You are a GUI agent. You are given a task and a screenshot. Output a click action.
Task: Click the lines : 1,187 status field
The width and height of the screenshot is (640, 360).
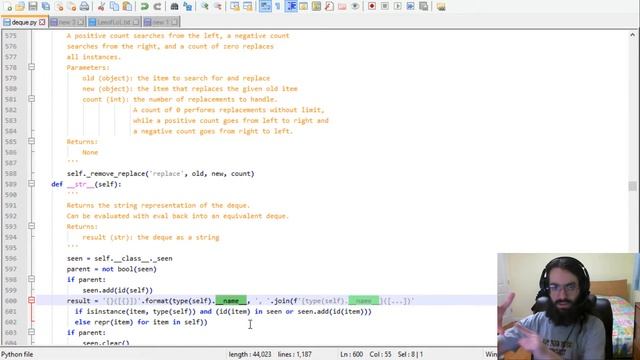pos(295,354)
